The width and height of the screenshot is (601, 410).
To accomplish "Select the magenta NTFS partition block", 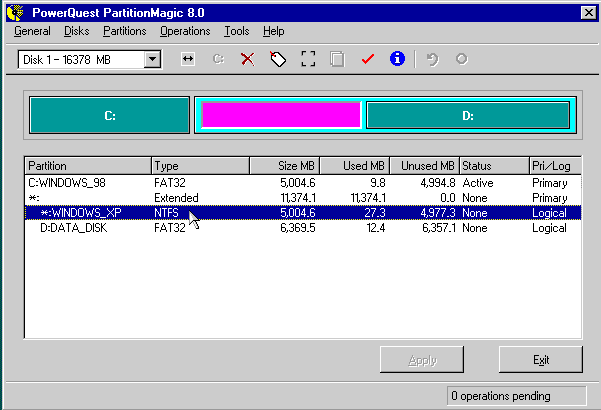I will [x=281, y=115].
